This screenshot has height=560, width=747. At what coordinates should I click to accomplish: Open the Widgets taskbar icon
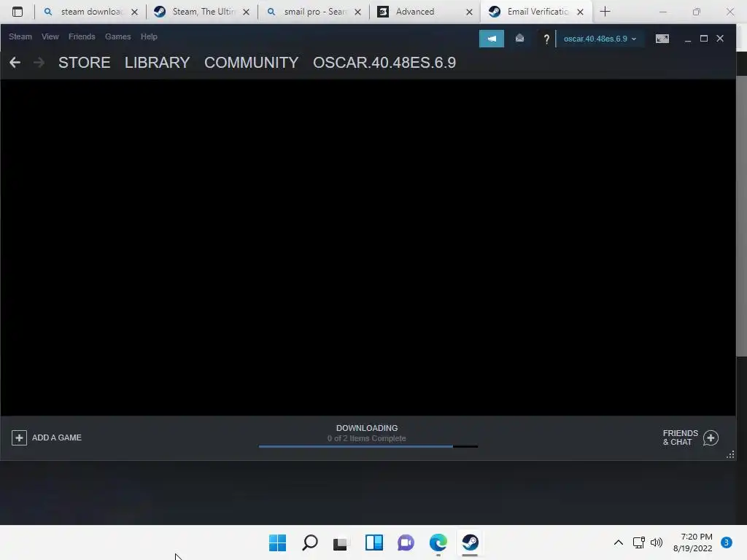pyautogui.click(x=374, y=542)
